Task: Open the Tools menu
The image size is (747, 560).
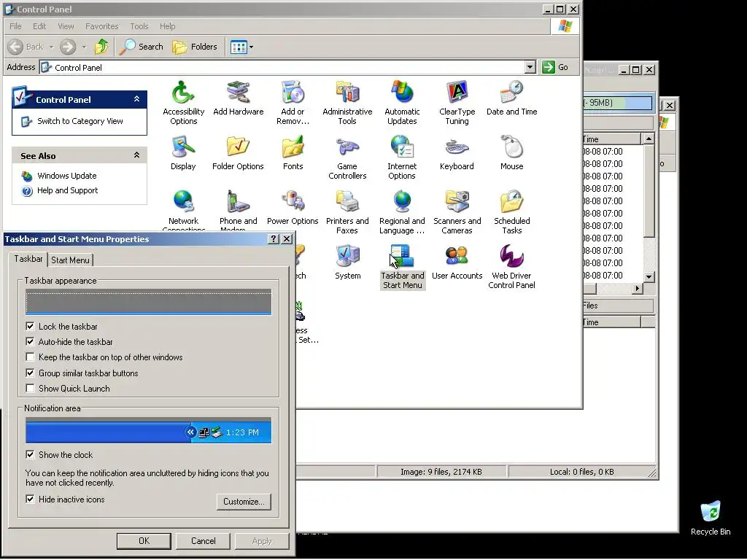Action: coord(139,26)
